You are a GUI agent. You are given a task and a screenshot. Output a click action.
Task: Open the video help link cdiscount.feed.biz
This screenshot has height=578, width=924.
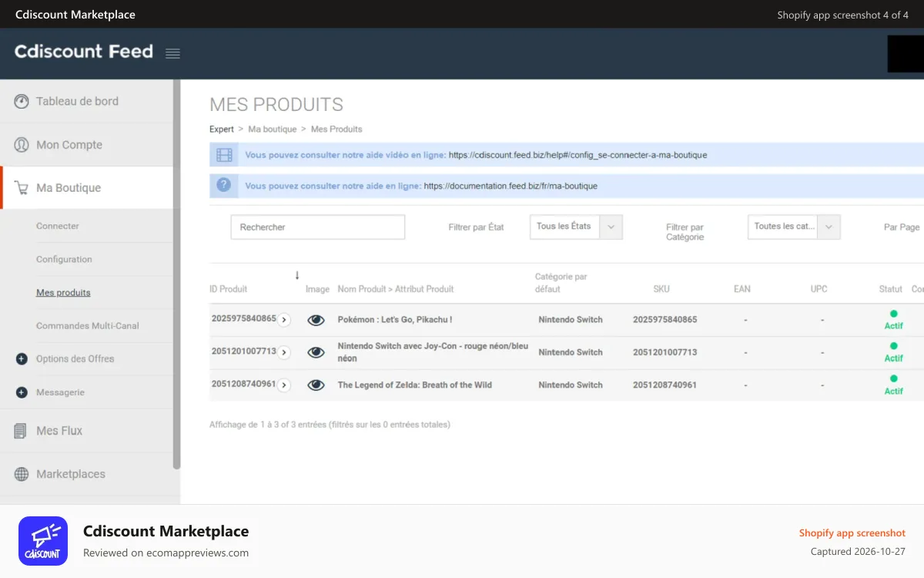577,155
